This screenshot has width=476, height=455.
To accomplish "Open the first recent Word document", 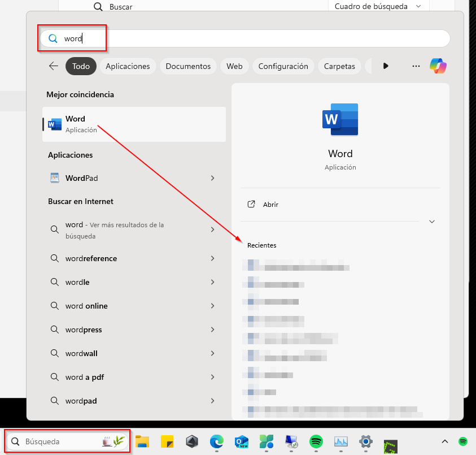I will (296, 265).
